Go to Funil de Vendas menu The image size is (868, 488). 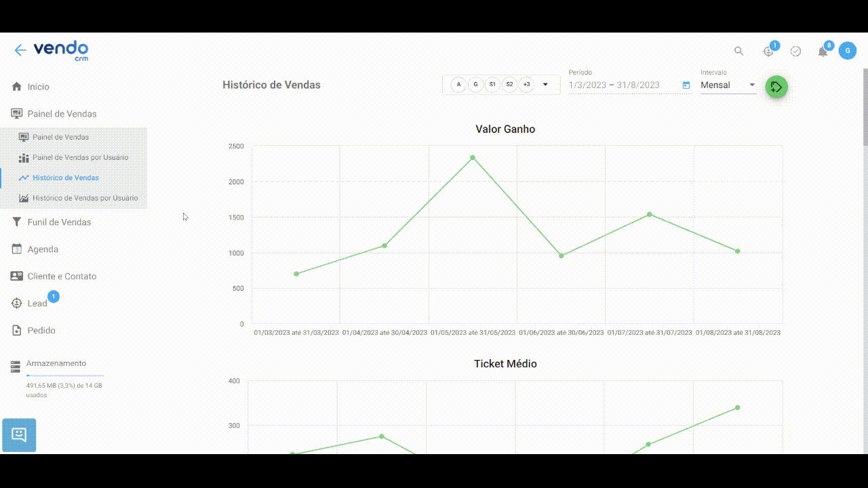coord(59,222)
